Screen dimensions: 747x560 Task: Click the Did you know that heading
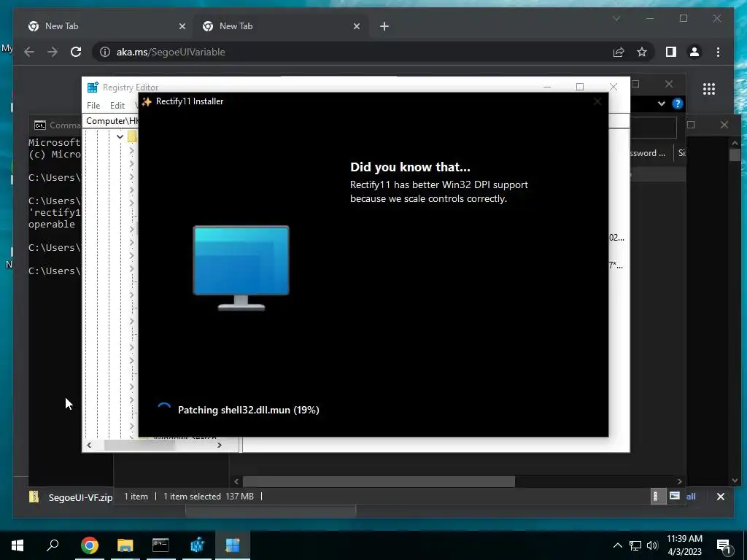pyautogui.click(x=410, y=167)
